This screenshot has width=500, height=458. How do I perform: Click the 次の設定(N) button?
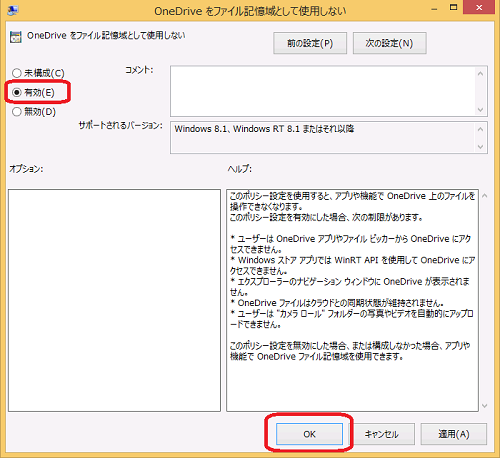click(x=389, y=43)
